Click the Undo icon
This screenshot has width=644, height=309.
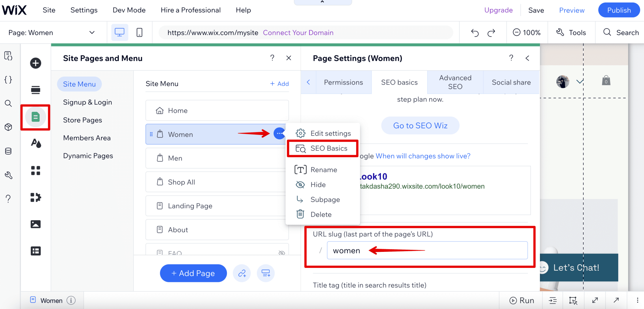(475, 32)
